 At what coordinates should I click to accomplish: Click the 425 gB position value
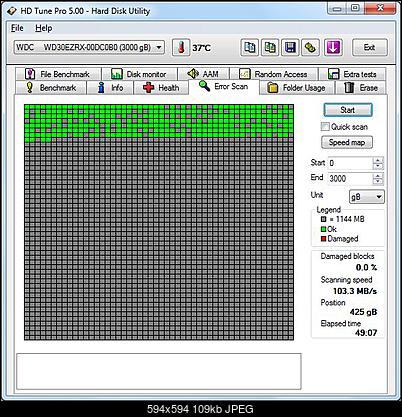point(364,312)
